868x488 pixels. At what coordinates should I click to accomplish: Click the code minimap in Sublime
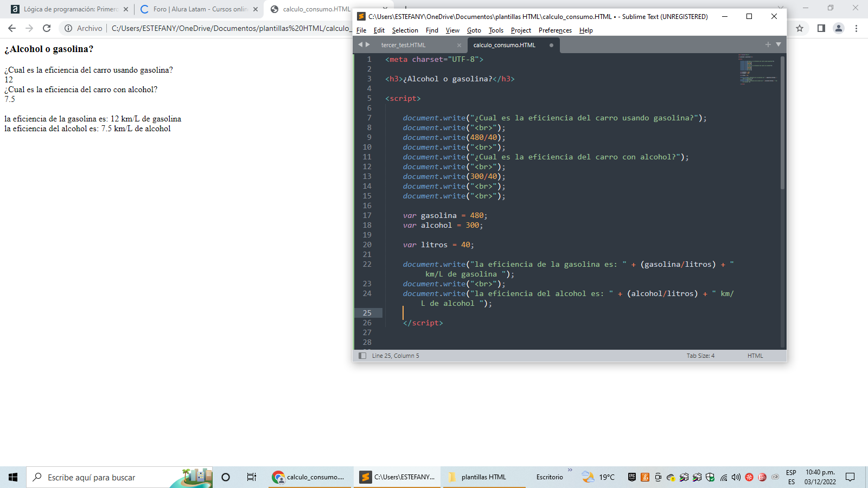pyautogui.click(x=758, y=69)
